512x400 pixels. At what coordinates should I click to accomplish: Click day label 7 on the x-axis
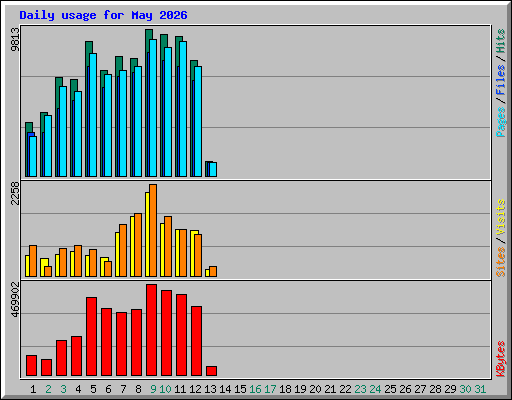tap(123, 389)
